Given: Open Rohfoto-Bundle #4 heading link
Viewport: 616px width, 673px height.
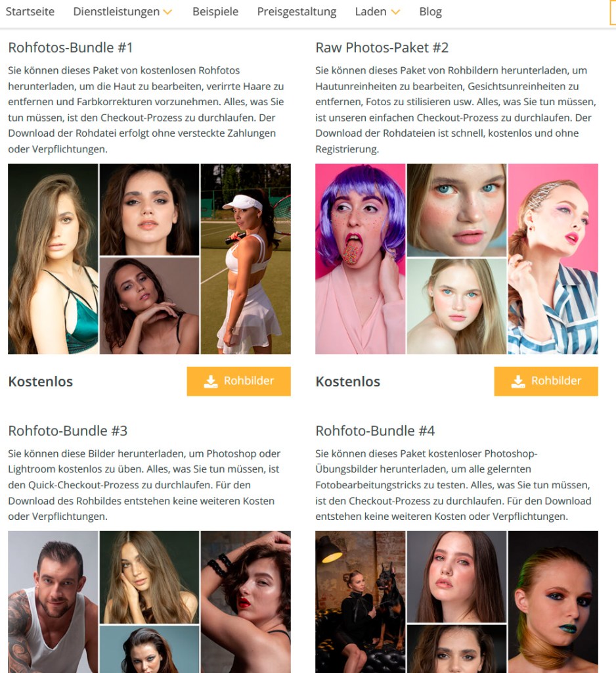Looking at the screenshot, I should pyautogui.click(x=375, y=430).
